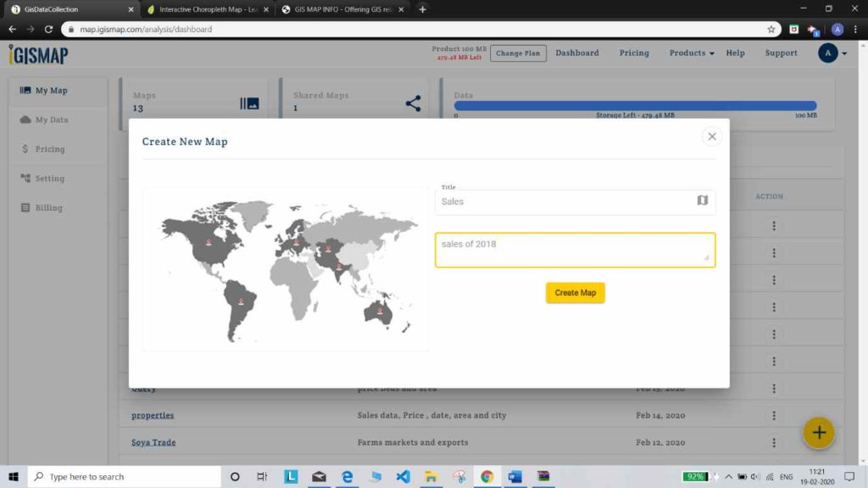Image resolution: width=868 pixels, height=488 pixels.
Task: Click the My Map sidebar icon
Action: click(25, 90)
